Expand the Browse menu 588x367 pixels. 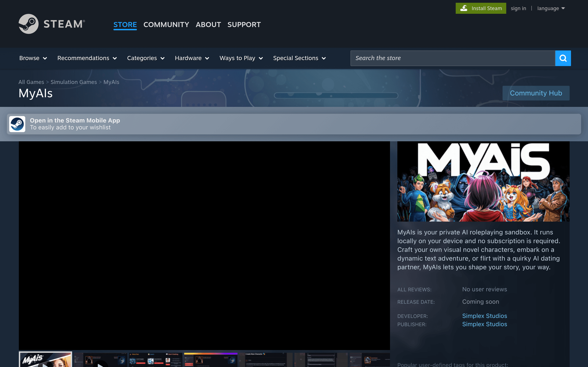point(33,58)
